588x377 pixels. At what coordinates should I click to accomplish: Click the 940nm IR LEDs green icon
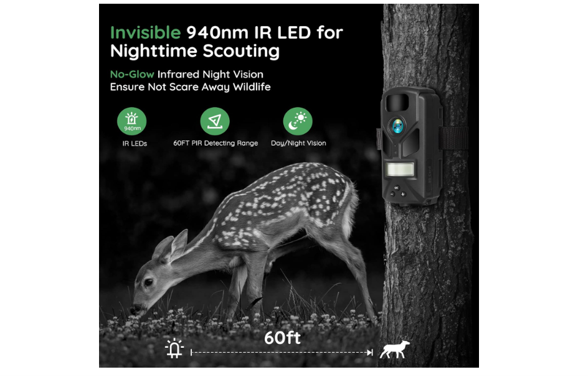131,121
